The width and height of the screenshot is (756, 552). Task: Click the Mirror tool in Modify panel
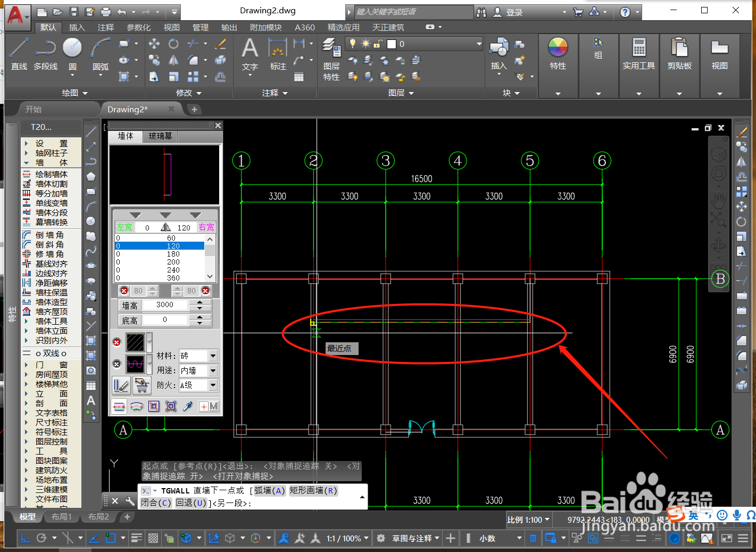click(x=173, y=60)
